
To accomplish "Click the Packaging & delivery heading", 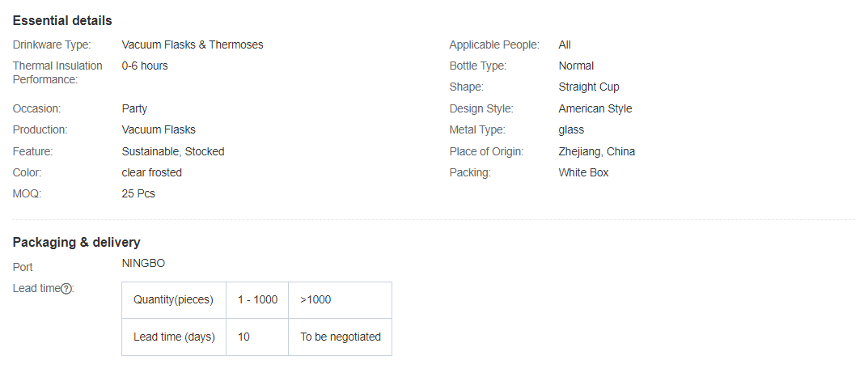I will point(76,242).
